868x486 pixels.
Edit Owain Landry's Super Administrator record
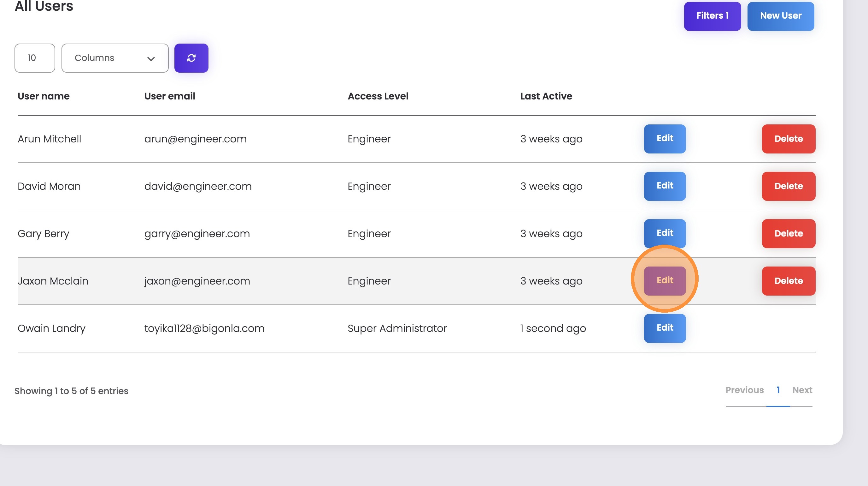665,328
